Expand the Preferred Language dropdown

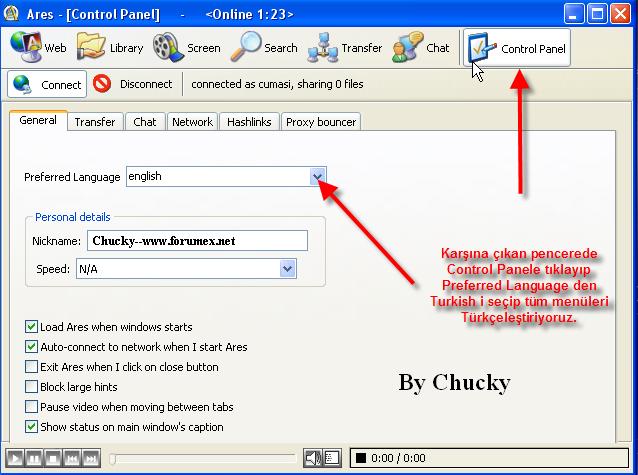[x=318, y=177]
